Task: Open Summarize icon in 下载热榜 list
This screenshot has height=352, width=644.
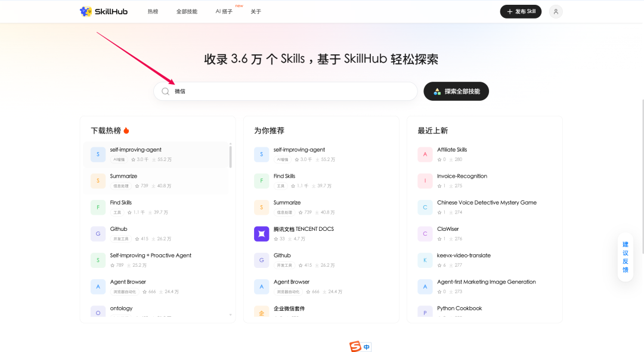Action: [x=98, y=181]
